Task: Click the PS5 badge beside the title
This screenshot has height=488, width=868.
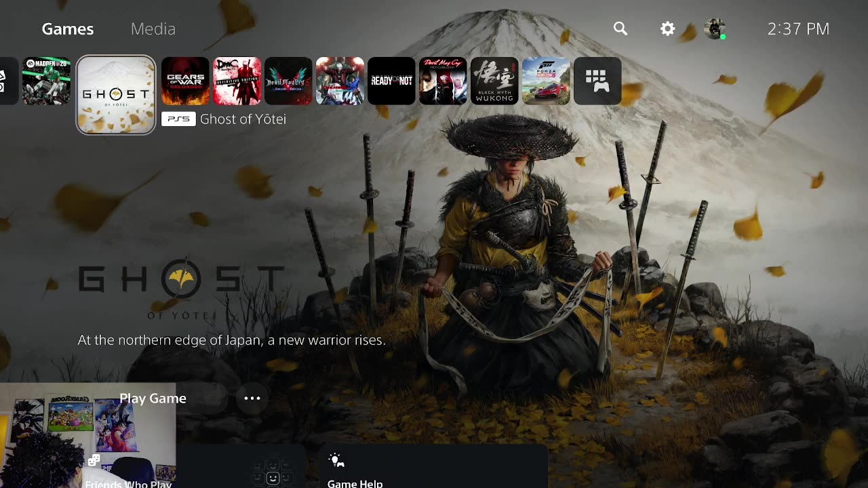Action: (178, 119)
